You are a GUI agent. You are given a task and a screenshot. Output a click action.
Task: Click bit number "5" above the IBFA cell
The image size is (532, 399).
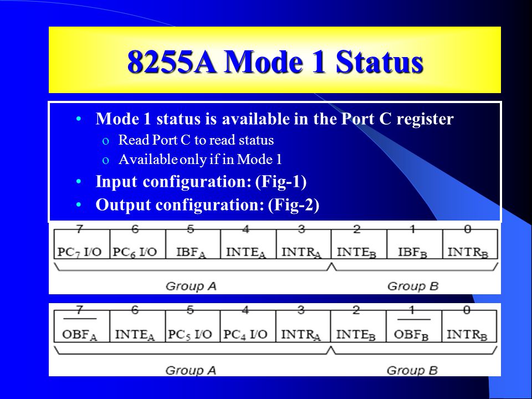pyautogui.click(x=191, y=229)
